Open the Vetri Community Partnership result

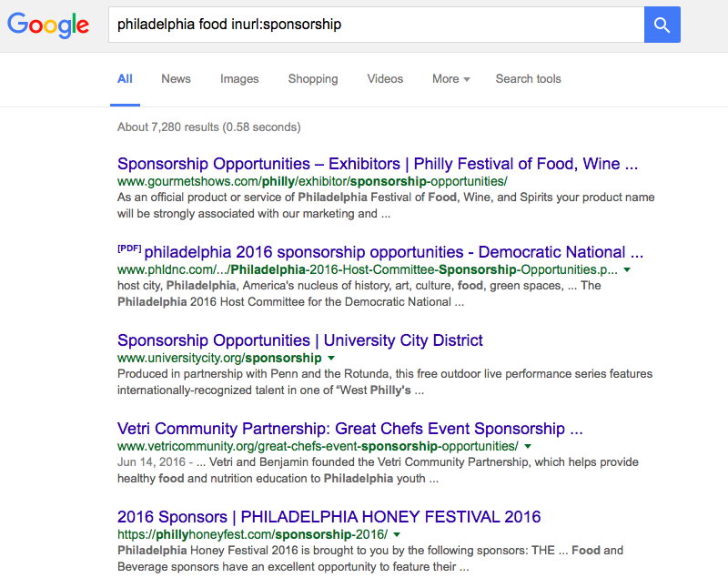350,429
